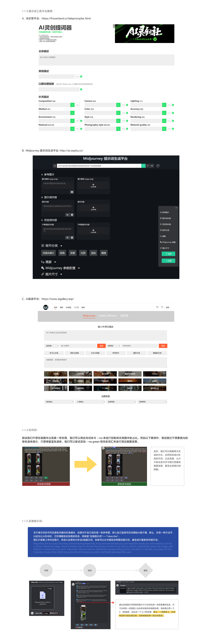Click the trash icon under 不希望显示内容 box
This screenshot has height=644, width=212.
tap(72, 237)
